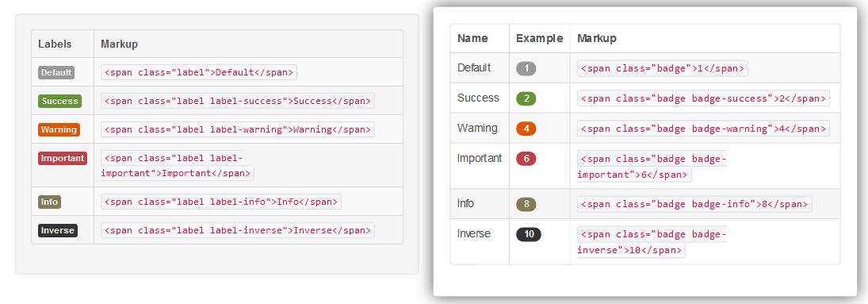This screenshot has width=868, height=304.
Task: Select the Important name cell in badges table
Action: (x=480, y=158)
